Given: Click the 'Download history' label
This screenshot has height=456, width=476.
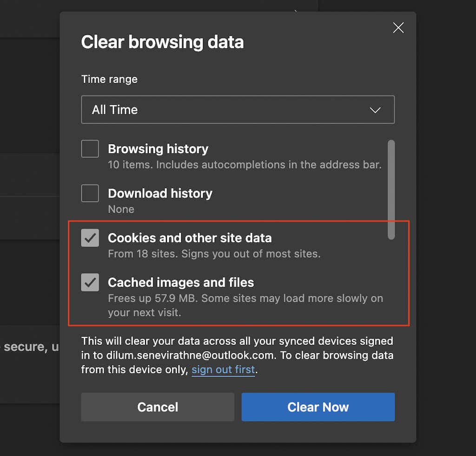Looking at the screenshot, I should point(160,193).
